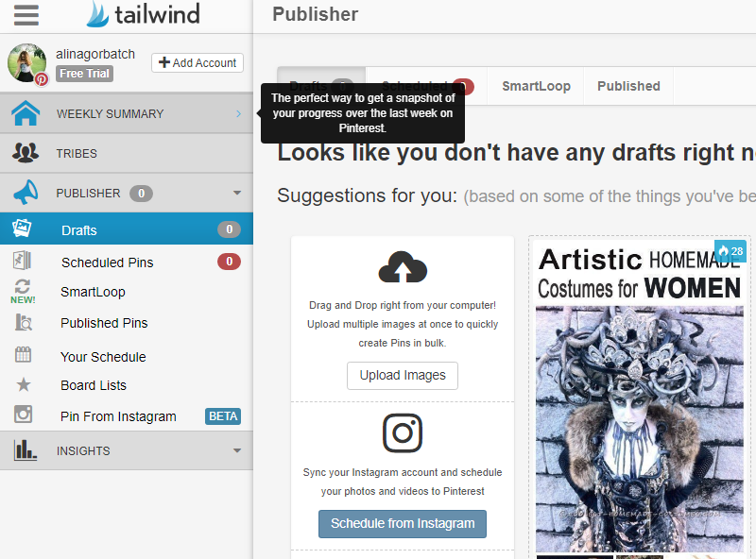Click the Suggestions for you text
Screen dimensions: 756x559
click(367, 195)
